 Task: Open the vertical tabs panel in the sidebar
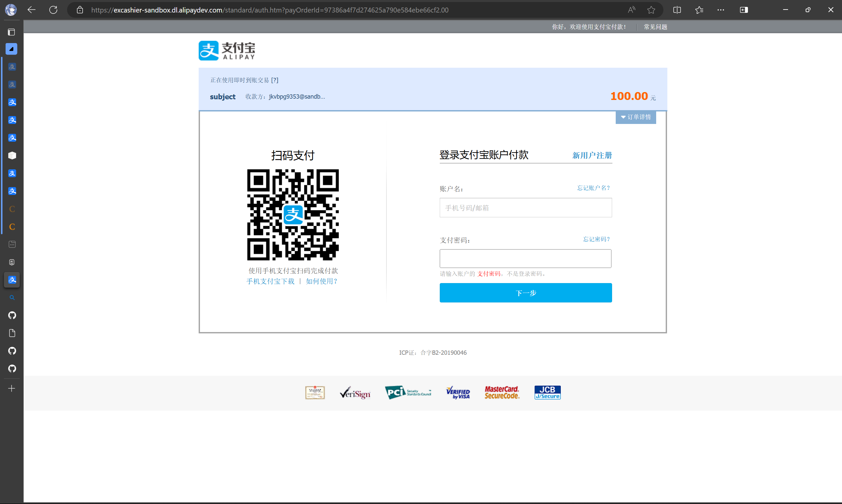point(11,32)
